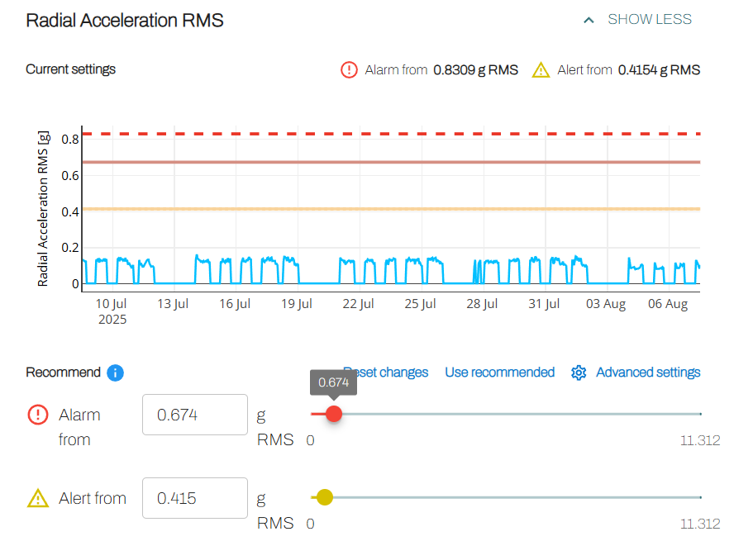The width and height of the screenshot is (734, 560).
Task: Collapse the section using SHOW LESS
Action: [x=649, y=19]
